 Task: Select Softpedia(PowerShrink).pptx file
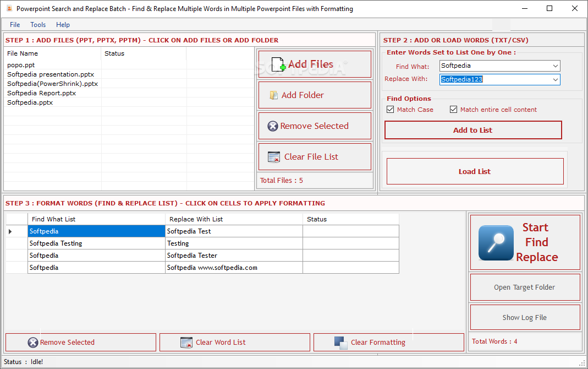pyautogui.click(x=52, y=84)
